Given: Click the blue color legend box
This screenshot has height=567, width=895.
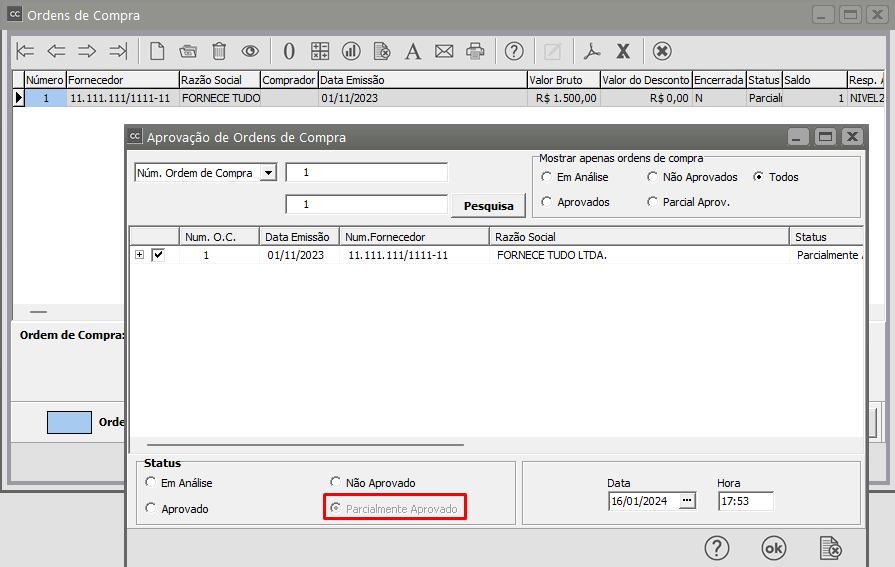Looking at the screenshot, I should click(69, 422).
